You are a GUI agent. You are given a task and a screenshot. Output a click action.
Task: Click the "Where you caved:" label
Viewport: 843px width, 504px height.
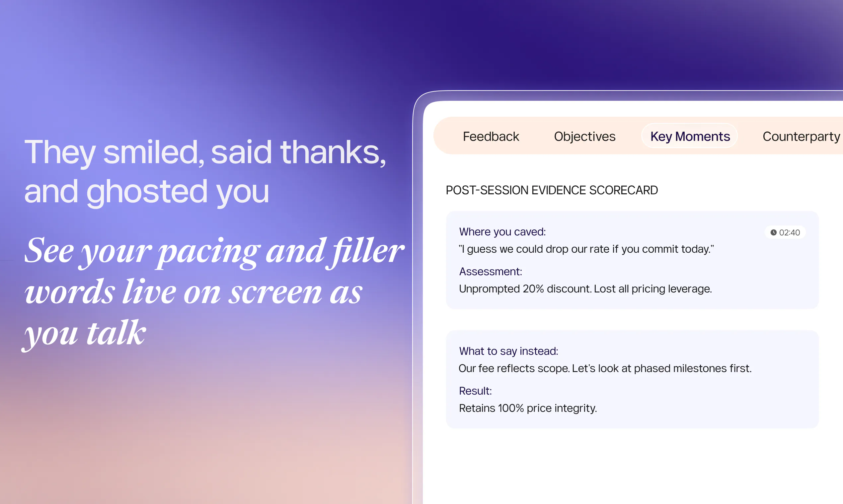click(502, 232)
